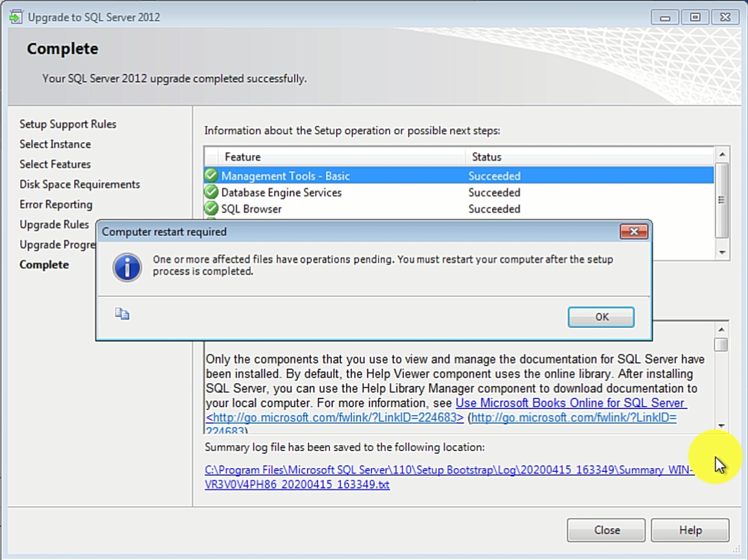This screenshot has width=748, height=560.
Task: Open the second go.microsoft.com fwlink in parentheses
Action: (x=574, y=418)
